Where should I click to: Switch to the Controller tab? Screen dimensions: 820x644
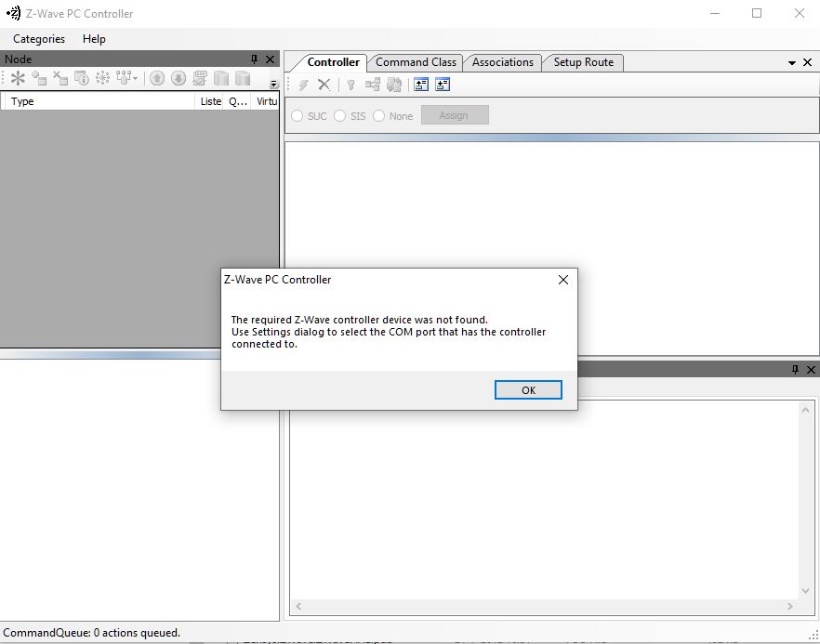(x=333, y=62)
